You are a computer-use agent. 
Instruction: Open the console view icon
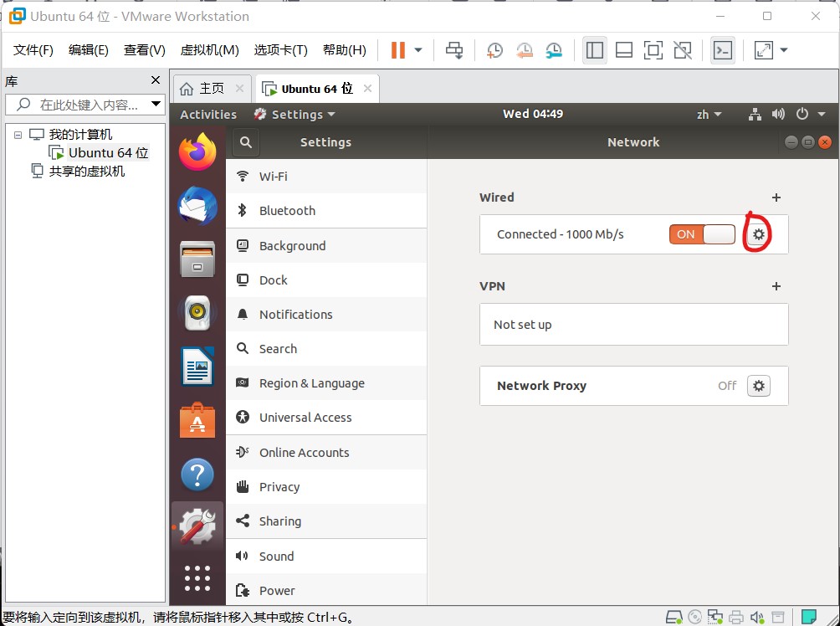coord(723,50)
